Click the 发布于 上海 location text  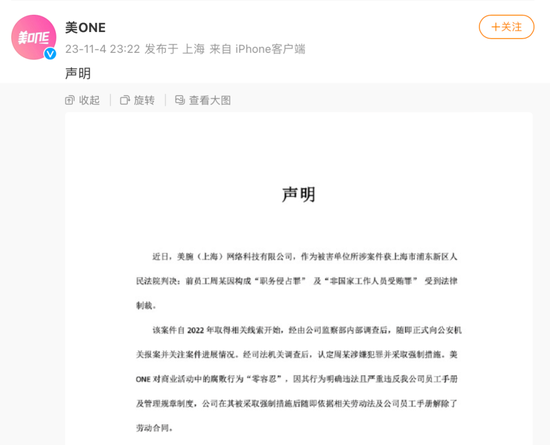tap(174, 49)
